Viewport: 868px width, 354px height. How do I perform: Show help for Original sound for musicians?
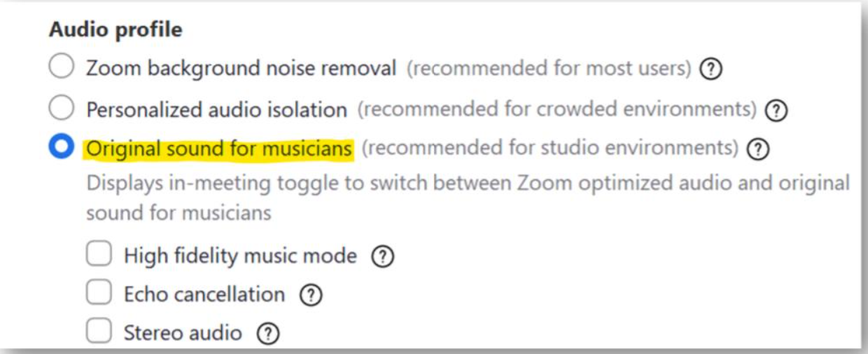coord(758,149)
